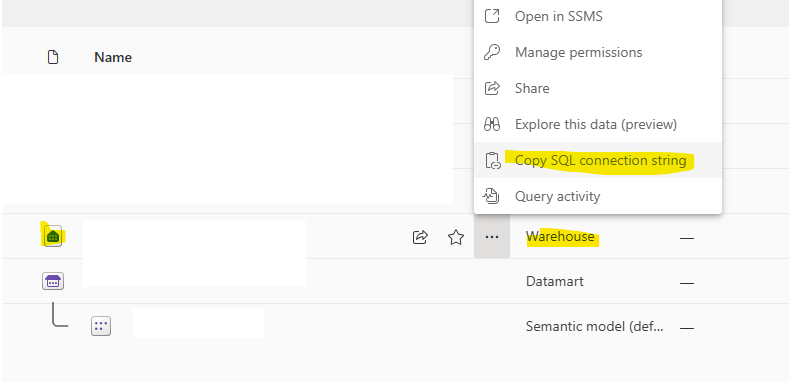
Task: Click the Datamart type text
Action: (x=555, y=281)
